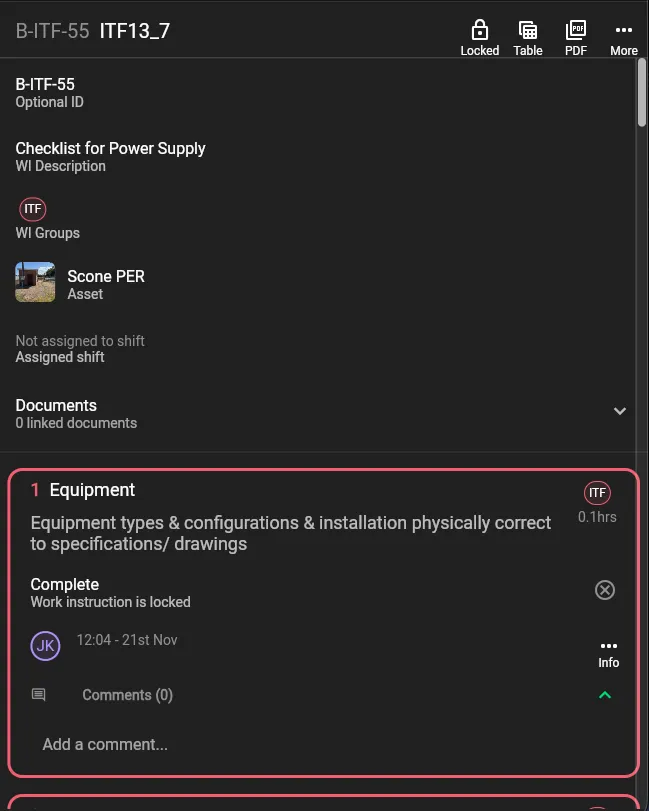Expand the Documents section chevron
649x811 pixels.
620,411
